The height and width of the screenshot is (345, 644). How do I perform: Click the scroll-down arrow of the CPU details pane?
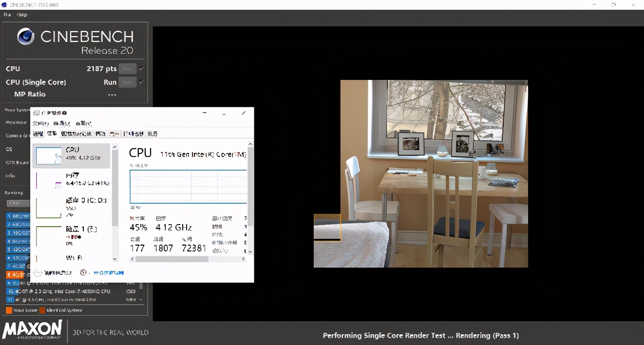(250, 251)
